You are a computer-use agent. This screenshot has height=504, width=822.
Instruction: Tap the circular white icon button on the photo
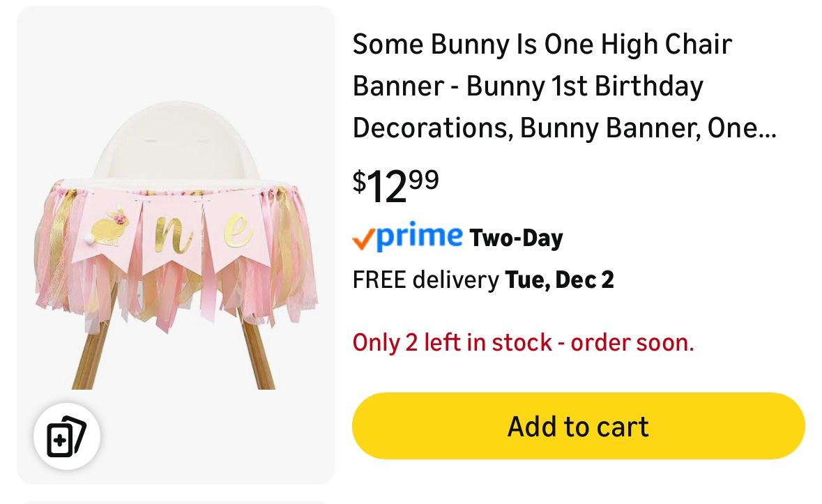tap(66, 436)
